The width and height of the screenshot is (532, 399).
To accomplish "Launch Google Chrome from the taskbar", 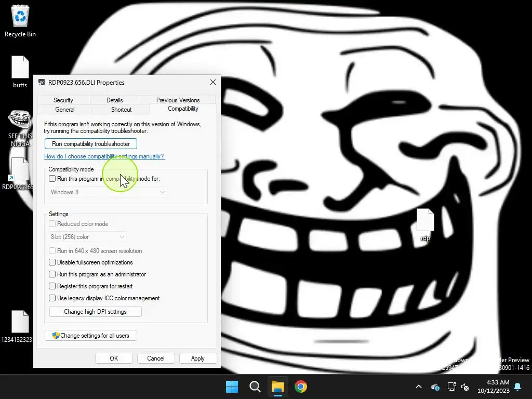I will [x=301, y=387].
